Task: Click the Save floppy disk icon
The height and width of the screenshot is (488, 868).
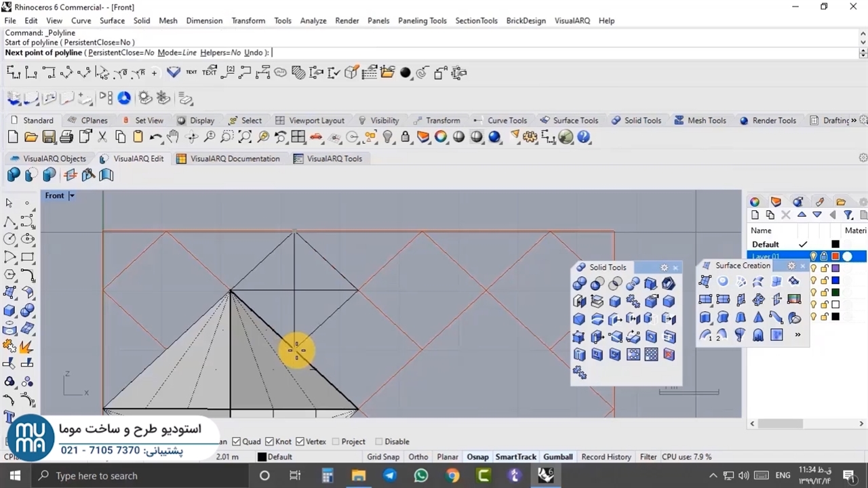Action: [48, 137]
